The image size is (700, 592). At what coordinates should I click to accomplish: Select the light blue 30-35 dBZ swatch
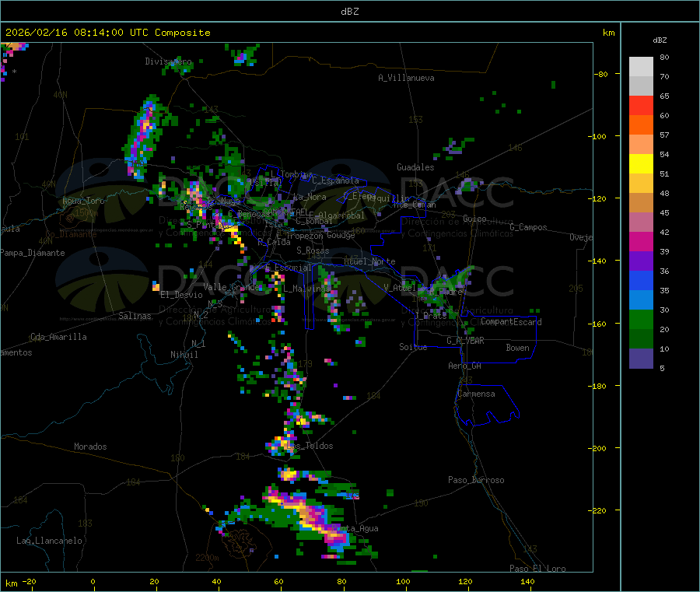coord(641,300)
